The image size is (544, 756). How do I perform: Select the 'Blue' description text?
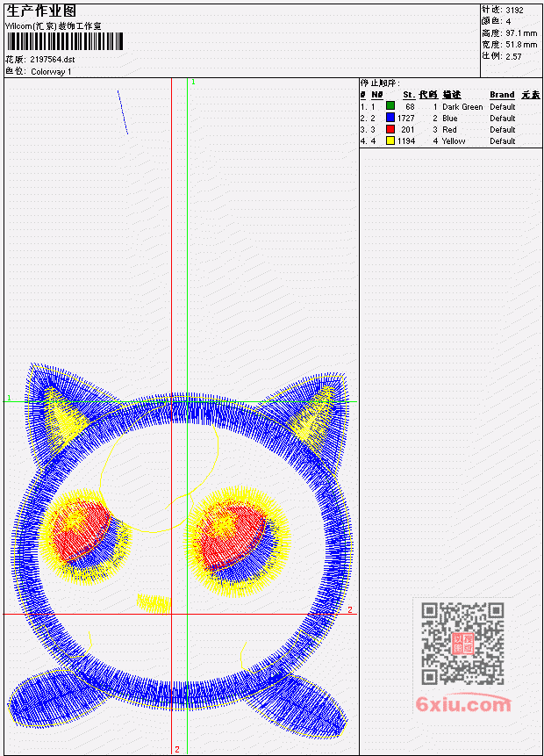(450, 119)
